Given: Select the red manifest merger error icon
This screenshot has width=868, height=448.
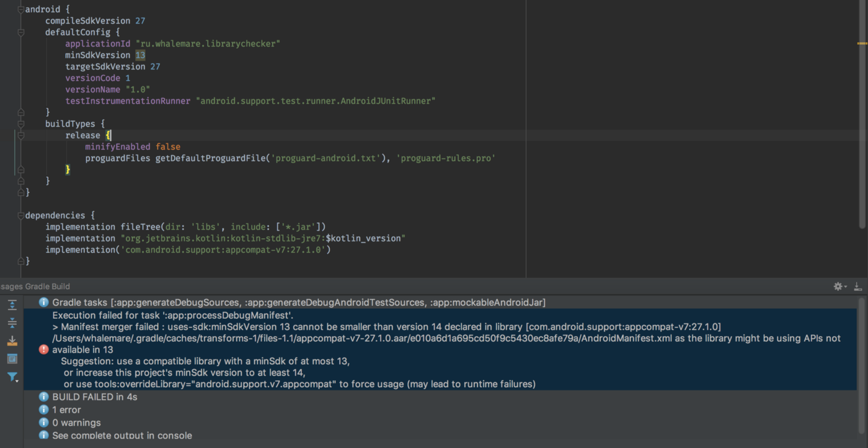Looking at the screenshot, I should [x=43, y=349].
